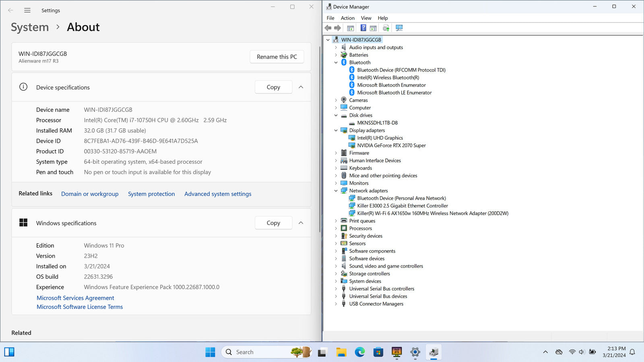Collapse the Disk drives category
The image size is (644, 362).
(x=336, y=115)
